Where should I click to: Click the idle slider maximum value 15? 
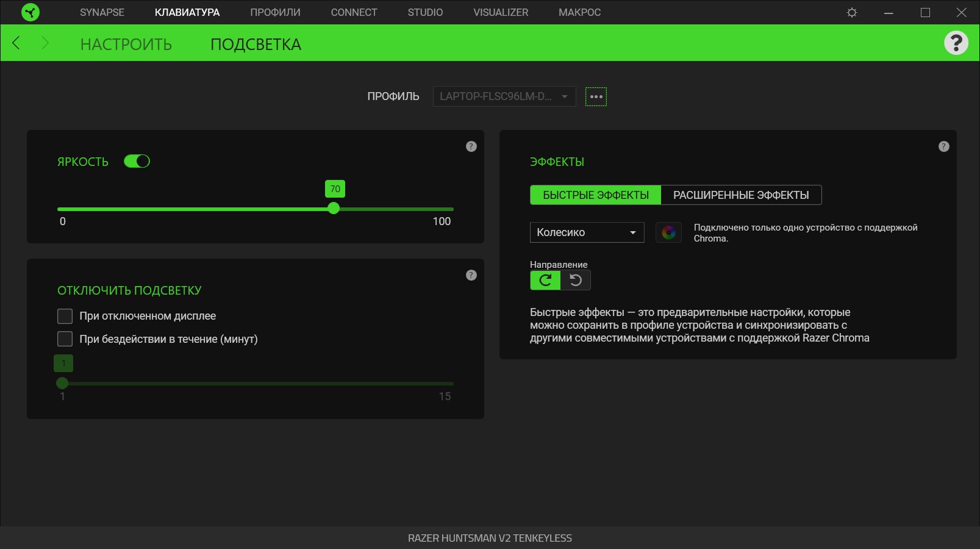[x=445, y=396]
